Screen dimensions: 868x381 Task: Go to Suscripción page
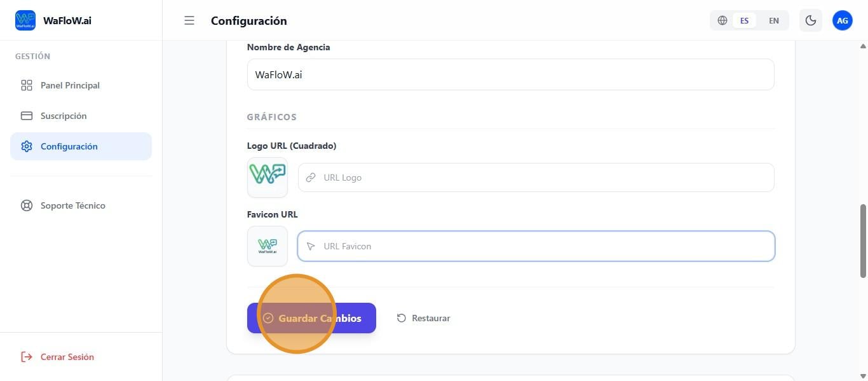tap(64, 116)
